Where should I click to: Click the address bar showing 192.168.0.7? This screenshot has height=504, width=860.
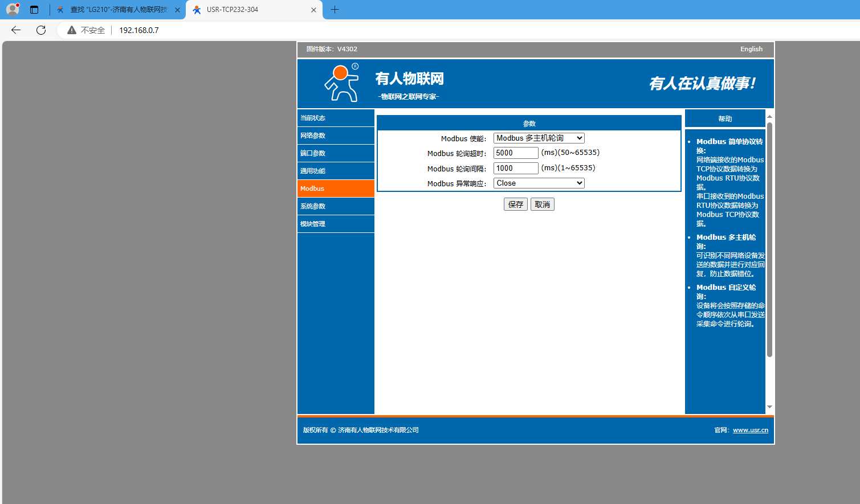tap(139, 30)
